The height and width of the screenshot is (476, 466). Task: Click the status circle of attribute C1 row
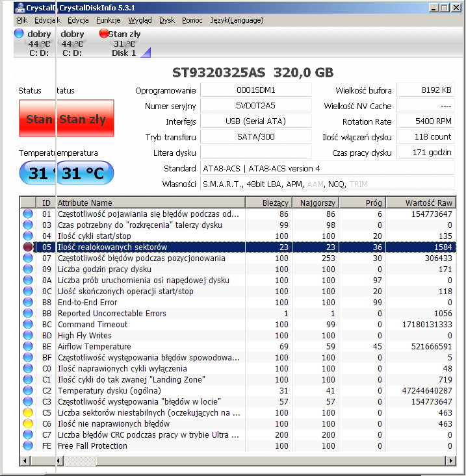click(x=28, y=379)
